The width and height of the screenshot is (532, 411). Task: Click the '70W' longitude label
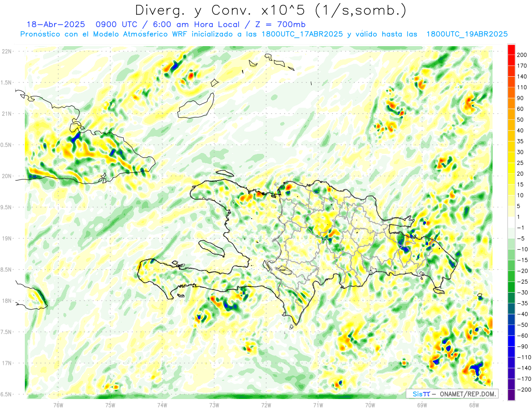[370, 405]
